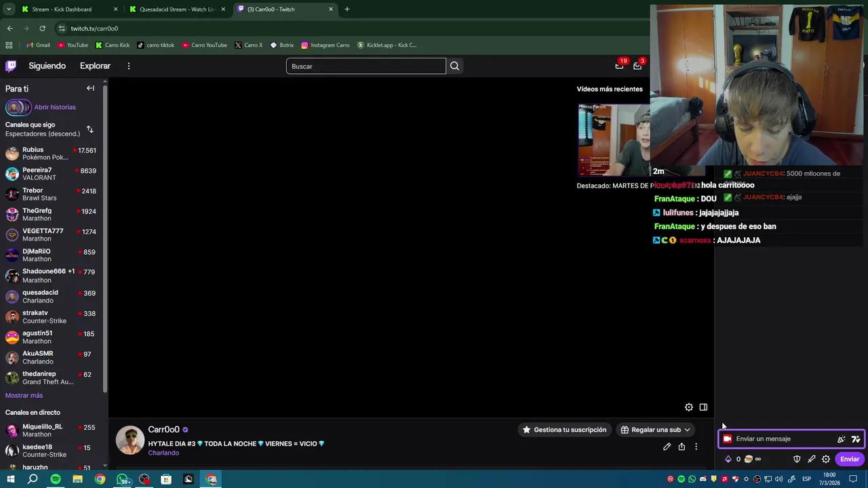This screenshot has width=868, height=488.
Task: Open the Bits diamond icon below chat
Action: tap(728, 459)
